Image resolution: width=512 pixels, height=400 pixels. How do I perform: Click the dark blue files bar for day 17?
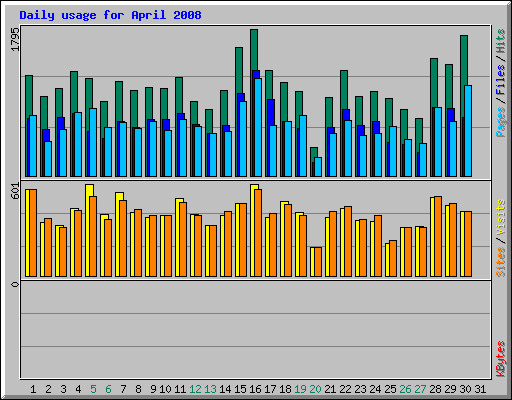pos(271,112)
